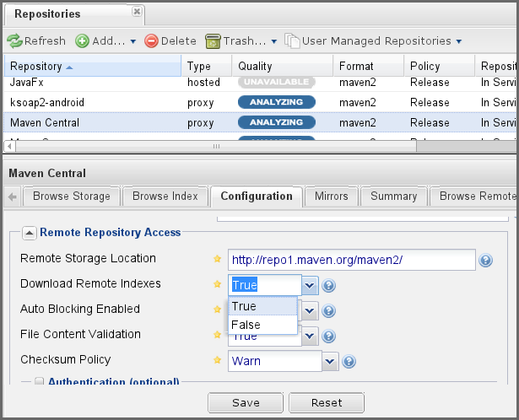The width and height of the screenshot is (519, 420).
Task: Select the ksoap2-android repository row
Action: coord(260,103)
